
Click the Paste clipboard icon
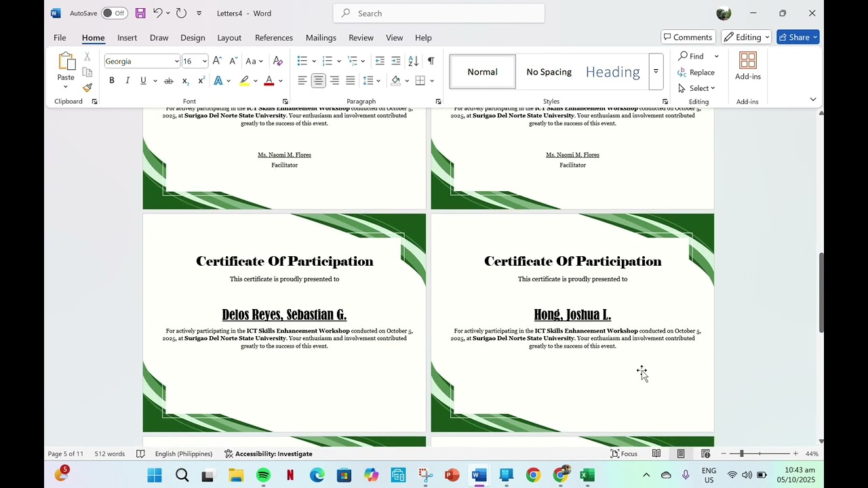[66, 62]
